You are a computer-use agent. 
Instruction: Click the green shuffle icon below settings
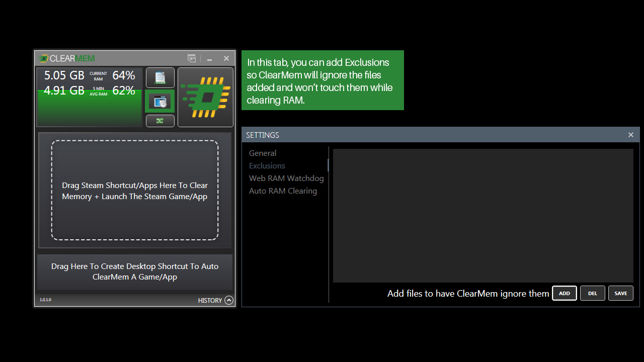coord(160,121)
